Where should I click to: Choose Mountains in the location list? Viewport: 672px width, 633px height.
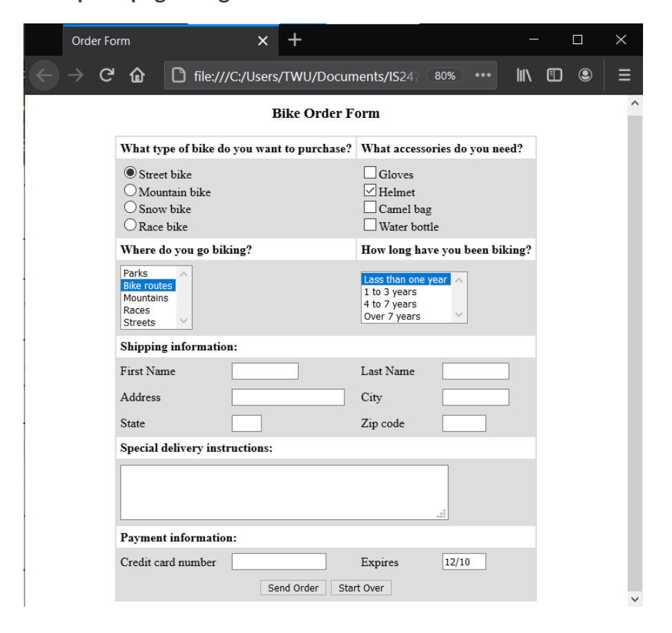point(148,298)
